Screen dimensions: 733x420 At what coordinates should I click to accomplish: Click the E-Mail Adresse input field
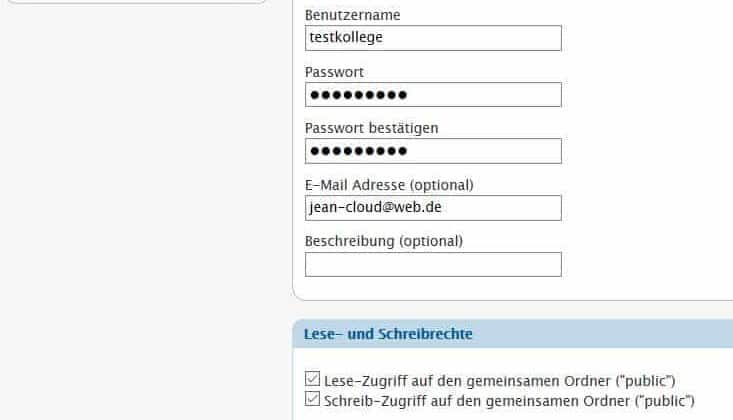click(x=433, y=208)
